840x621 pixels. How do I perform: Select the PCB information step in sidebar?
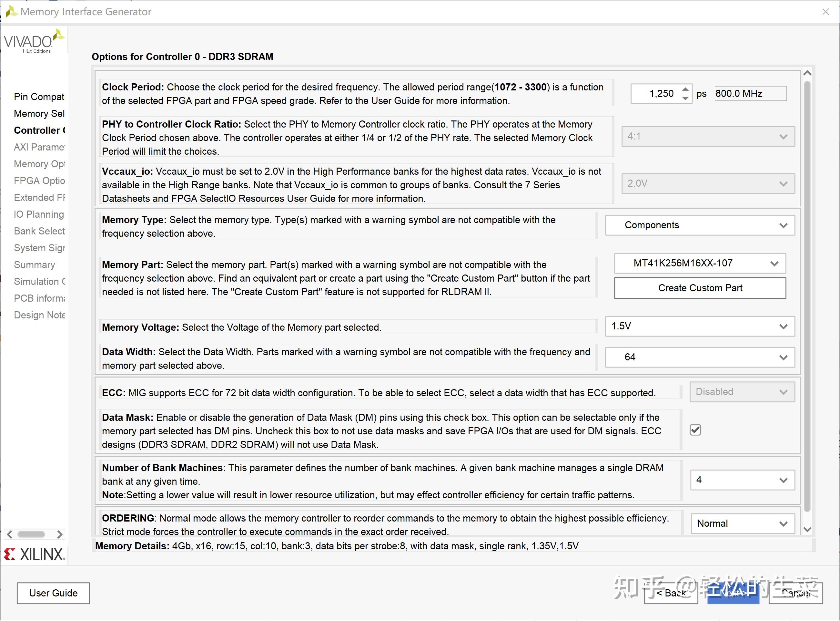click(39, 298)
